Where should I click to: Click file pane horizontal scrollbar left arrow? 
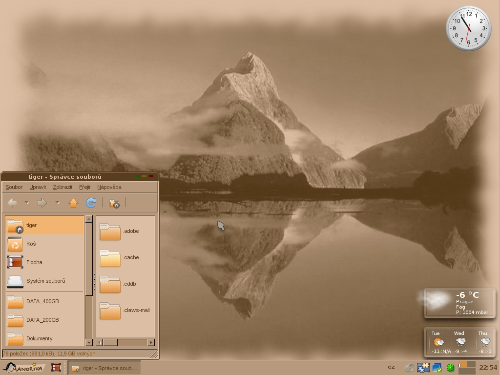pos(99,342)
